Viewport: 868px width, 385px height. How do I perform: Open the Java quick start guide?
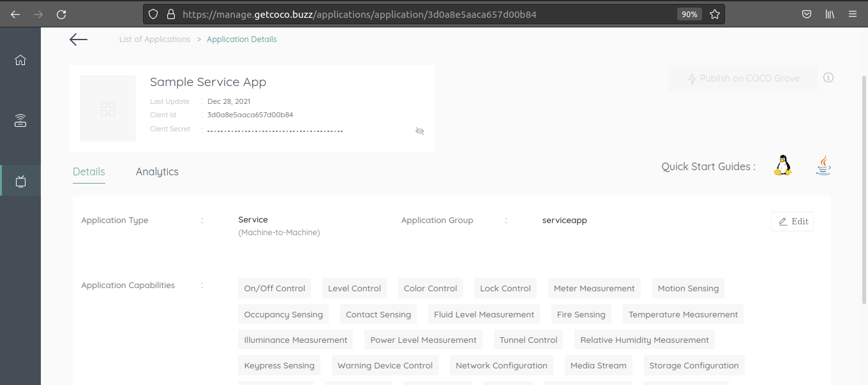pos(823,166)
